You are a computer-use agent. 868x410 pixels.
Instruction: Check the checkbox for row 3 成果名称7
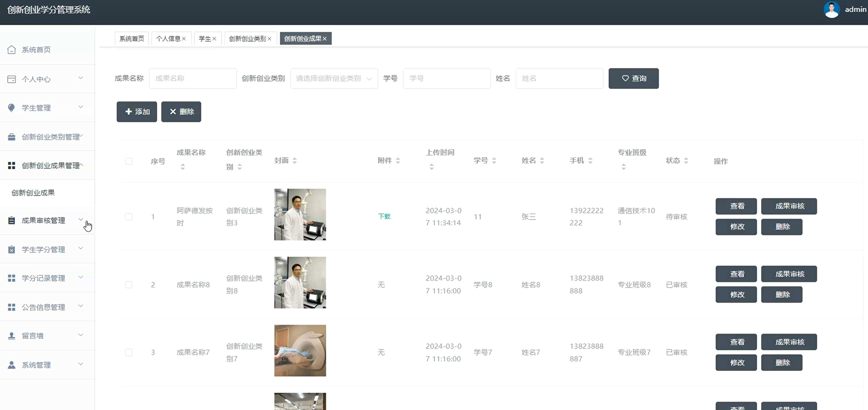tap(129, 353)
